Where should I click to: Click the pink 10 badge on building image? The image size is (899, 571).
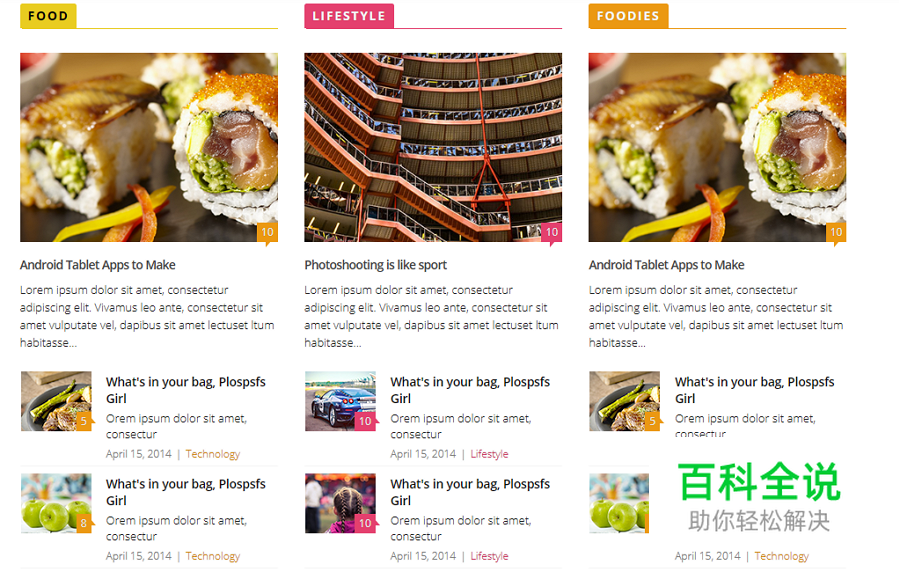coord(552,232)
